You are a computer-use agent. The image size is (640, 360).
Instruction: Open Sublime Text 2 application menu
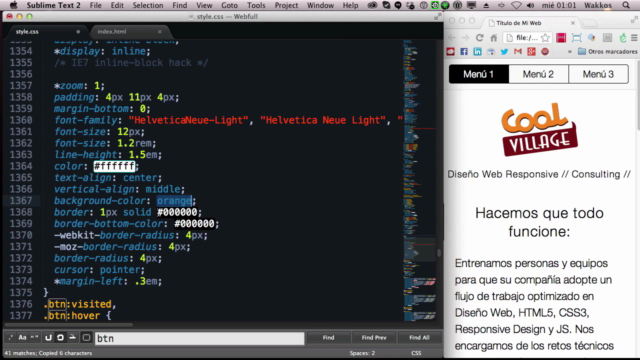coord(53,5)
